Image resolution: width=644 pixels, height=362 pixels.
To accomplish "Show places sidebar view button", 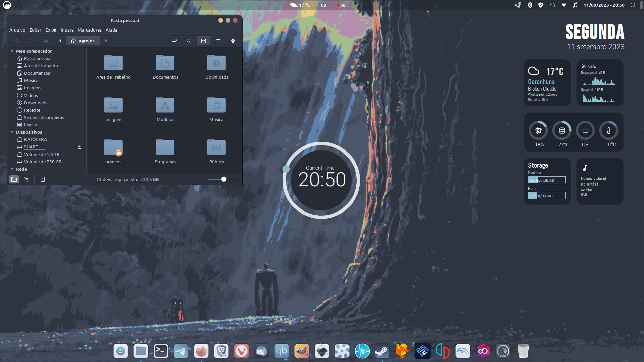I will tap(14, 179).
